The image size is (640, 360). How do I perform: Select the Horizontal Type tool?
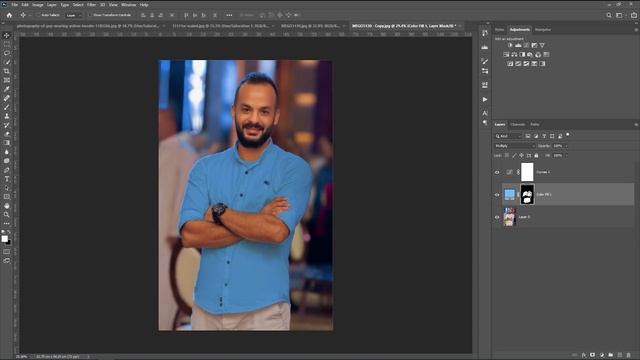pyautogui.click(x=7, y=179)
